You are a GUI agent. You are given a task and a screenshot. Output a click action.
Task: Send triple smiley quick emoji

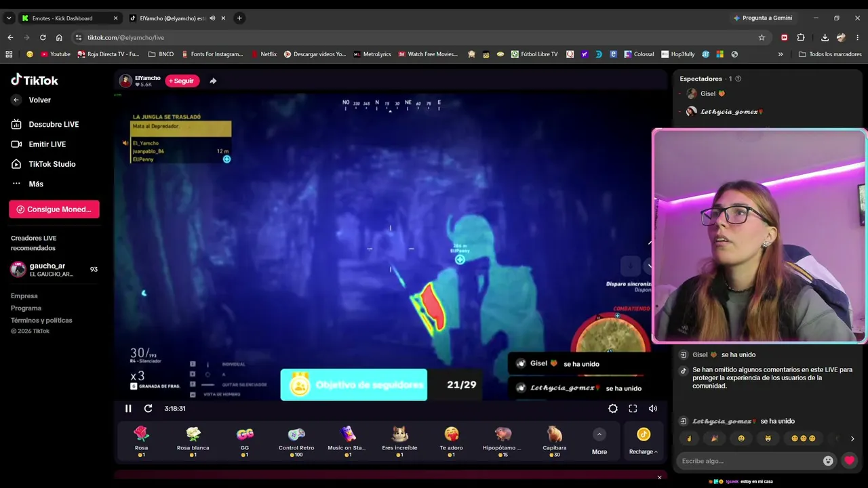[x=804, y=439]
